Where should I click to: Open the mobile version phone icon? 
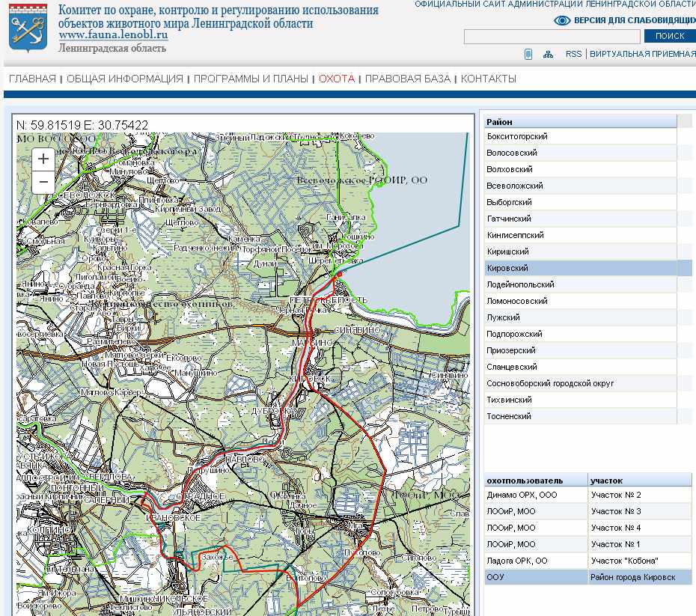pyautogui.click(x=528, y=54)
